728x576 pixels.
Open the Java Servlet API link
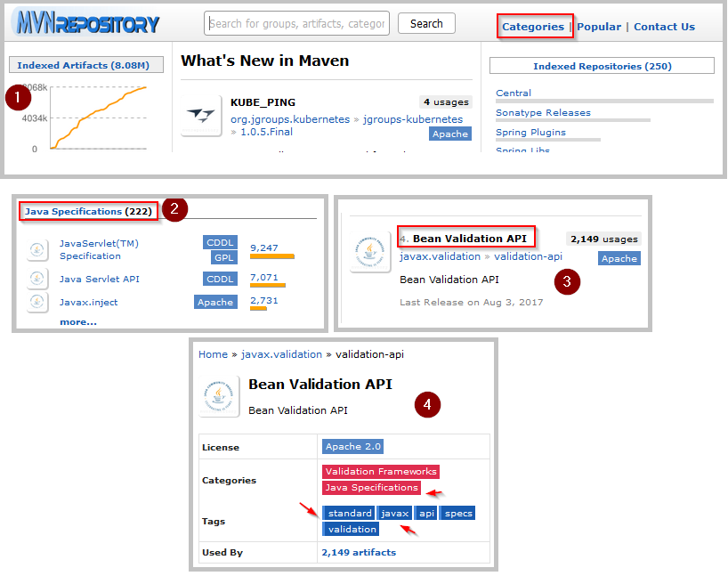pyautogui.click(x=100, y=280)
